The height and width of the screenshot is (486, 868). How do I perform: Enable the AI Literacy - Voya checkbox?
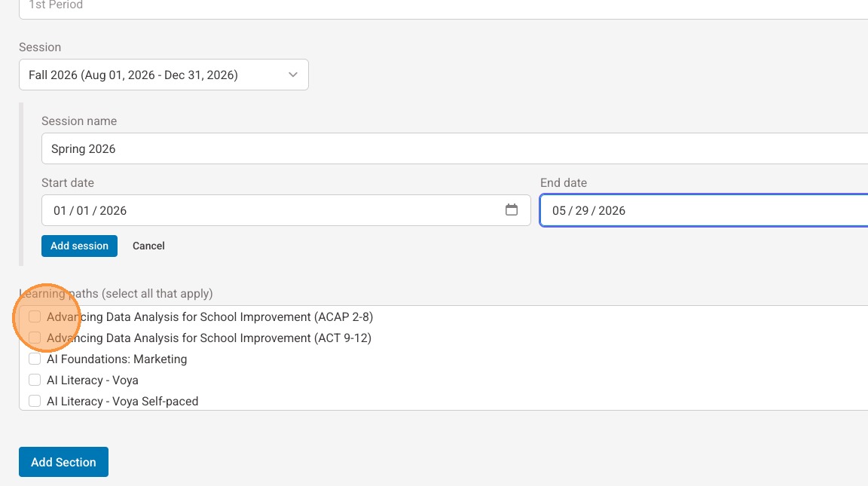point(35,381)
